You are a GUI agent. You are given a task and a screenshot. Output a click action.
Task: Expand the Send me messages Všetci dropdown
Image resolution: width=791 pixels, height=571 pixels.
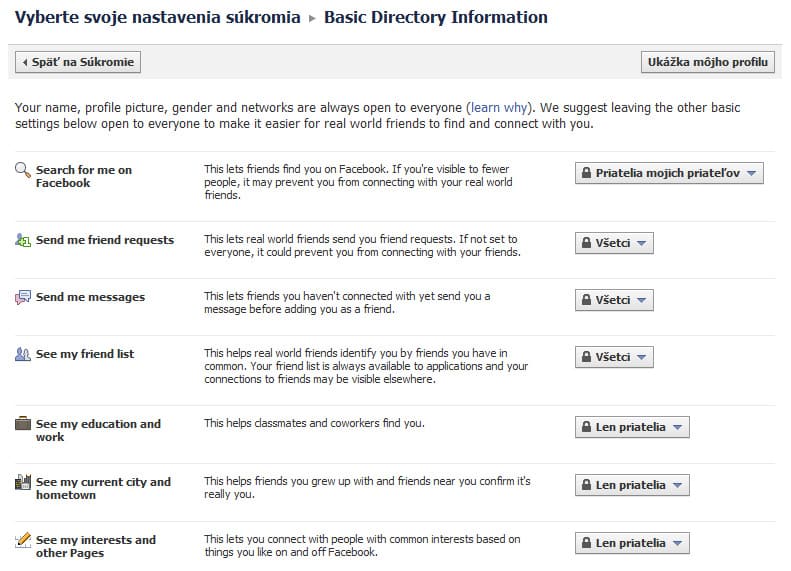pos(614,300)
